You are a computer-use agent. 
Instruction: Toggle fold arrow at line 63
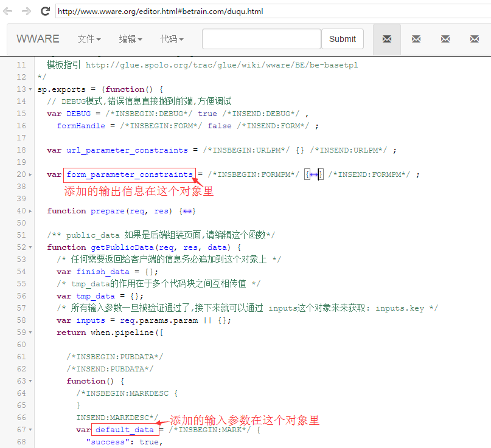coord(30,381)
